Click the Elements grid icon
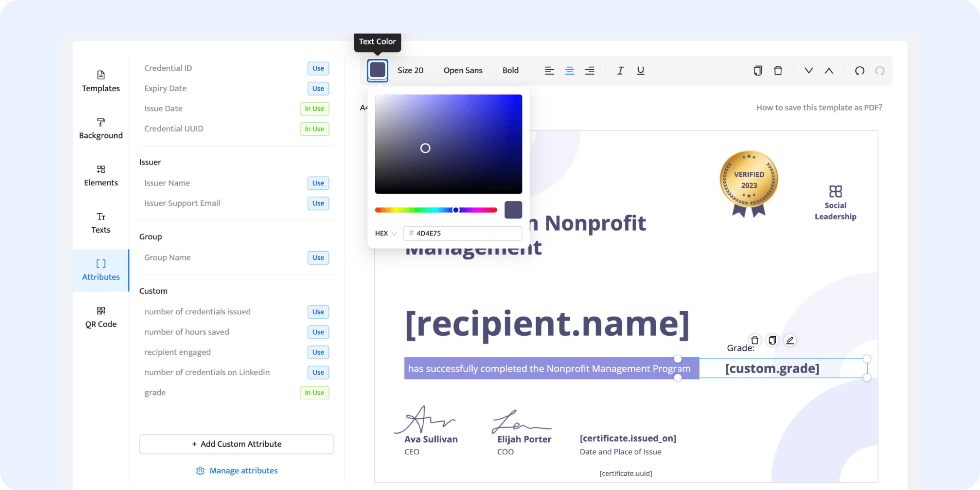This screenshot has height=490, width=980. coord(101,169)
